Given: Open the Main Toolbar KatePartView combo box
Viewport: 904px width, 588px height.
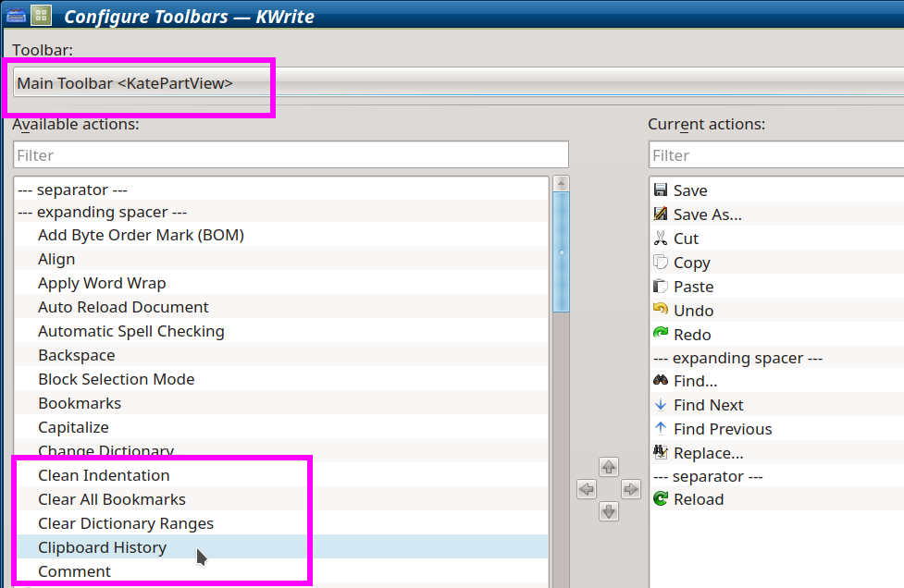Looking at the screenshot, I should 458,82.
